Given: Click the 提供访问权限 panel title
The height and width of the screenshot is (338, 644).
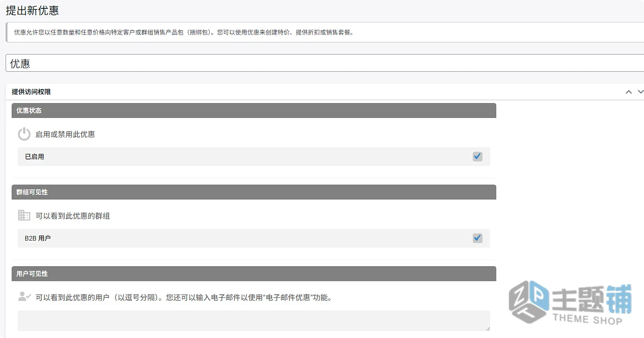Looking at the screenshot, I should 31,92.
